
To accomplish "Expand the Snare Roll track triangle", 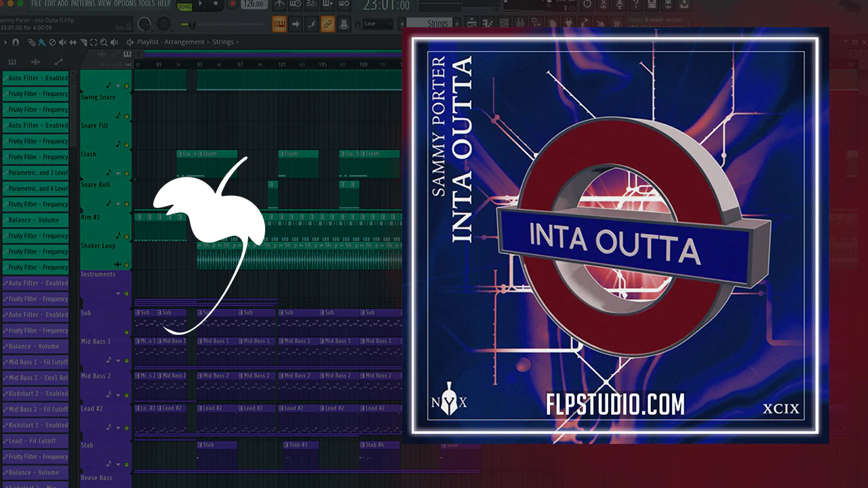I will click(x=118, y=204).
